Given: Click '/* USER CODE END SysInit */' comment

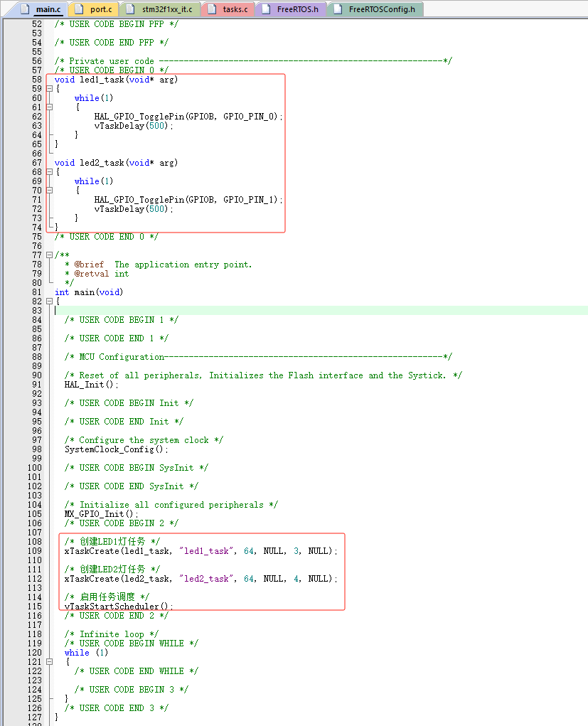Looking at the screenshot, I should (132, 486).
